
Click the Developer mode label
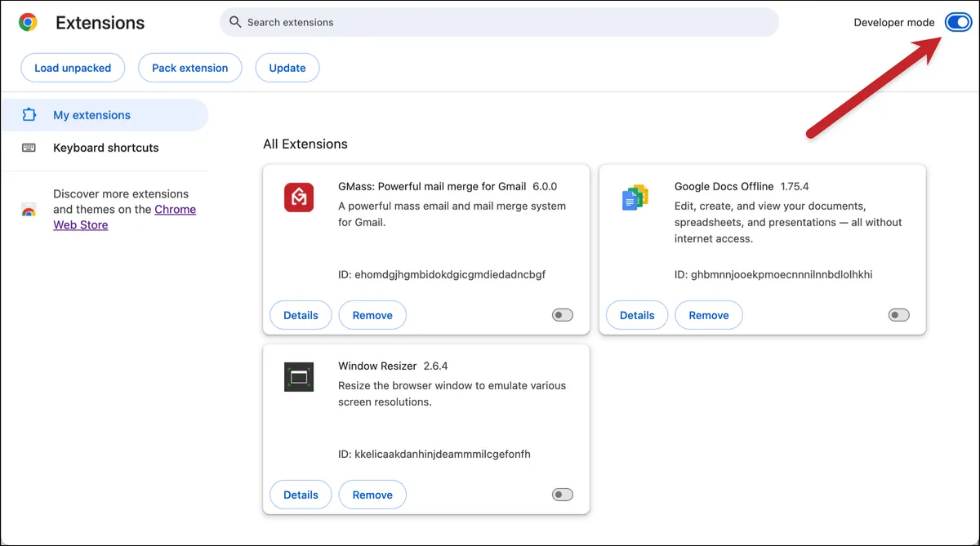click(894, 23)
